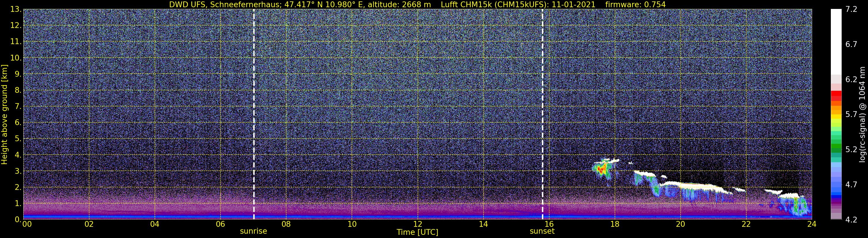The image size is (868, 238).
Task: Click the 5 km height tick label
Action: 18,139
